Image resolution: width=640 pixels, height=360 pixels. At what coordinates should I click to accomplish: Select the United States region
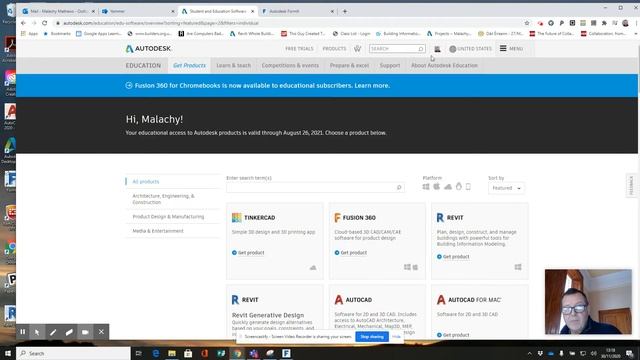click(470, 49)
